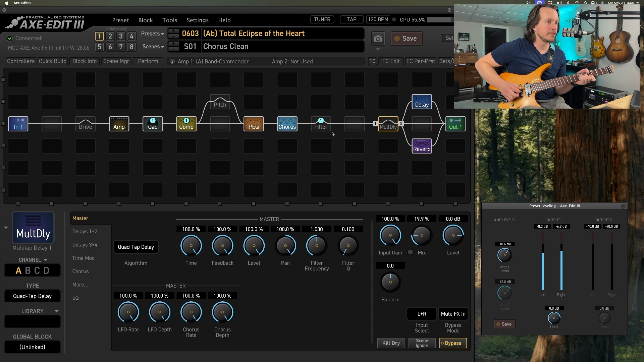Click the Filter Frequency value 1.000
Viewport: 644px width, 362px height.
coord(317,229)
